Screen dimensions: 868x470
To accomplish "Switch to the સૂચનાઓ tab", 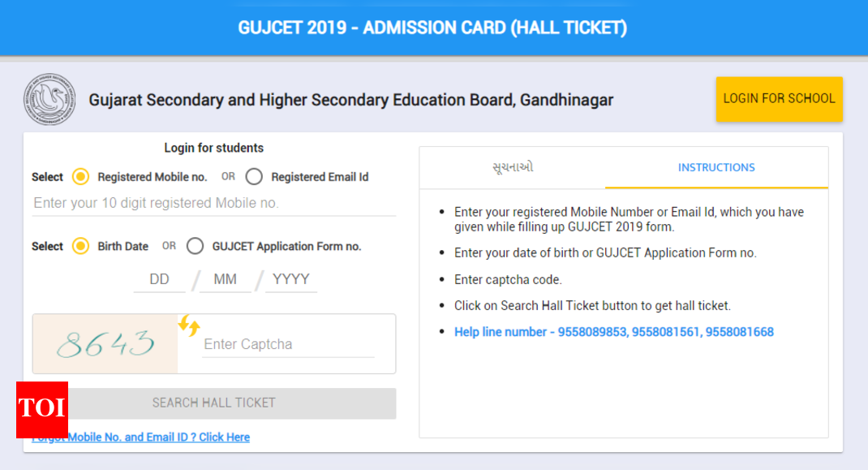I will coord(513,167).
